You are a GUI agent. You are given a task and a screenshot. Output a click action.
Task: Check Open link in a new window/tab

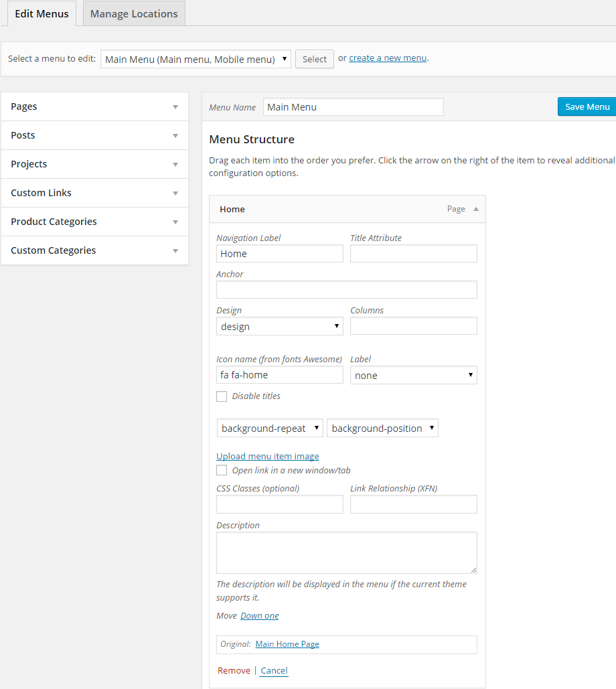[222, 471]
